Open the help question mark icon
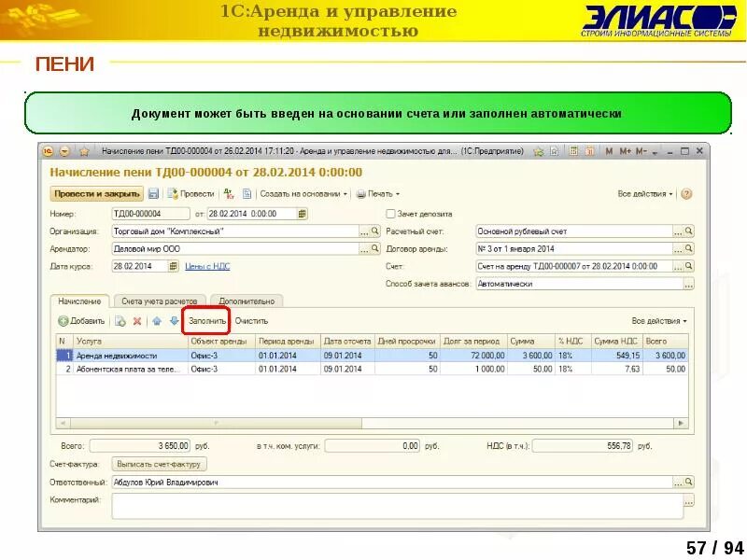Viewport: 747px width, 560px height. [x=686, y=194]
